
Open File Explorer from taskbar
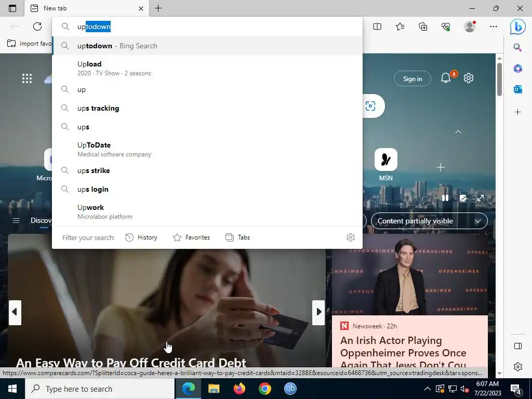[214, 389]
